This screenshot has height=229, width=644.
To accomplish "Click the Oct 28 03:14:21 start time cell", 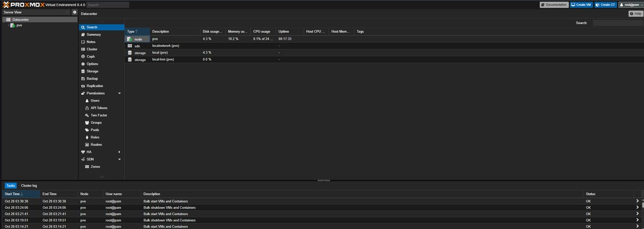I will (x=16, y=227).
